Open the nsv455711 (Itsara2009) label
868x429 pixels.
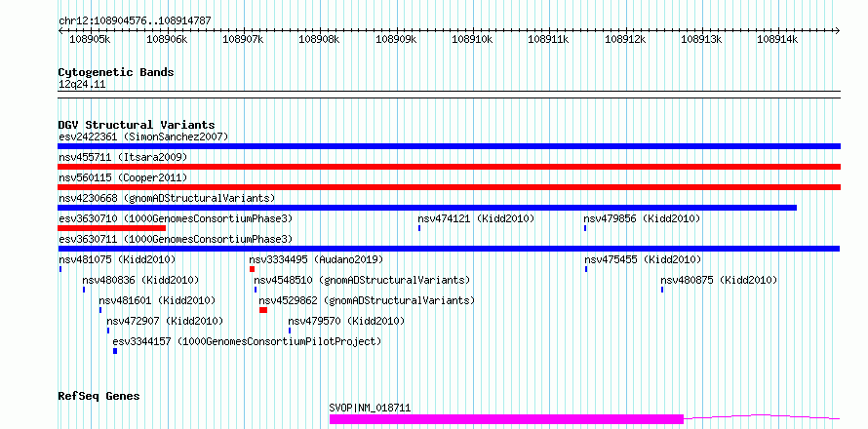[x=123, y=157]
